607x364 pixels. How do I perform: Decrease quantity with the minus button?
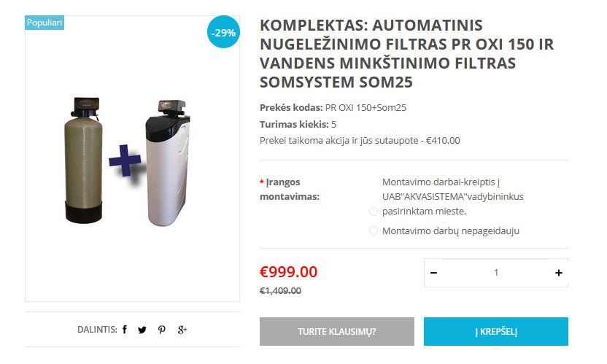pyautogui.click(x=433, y=273)
